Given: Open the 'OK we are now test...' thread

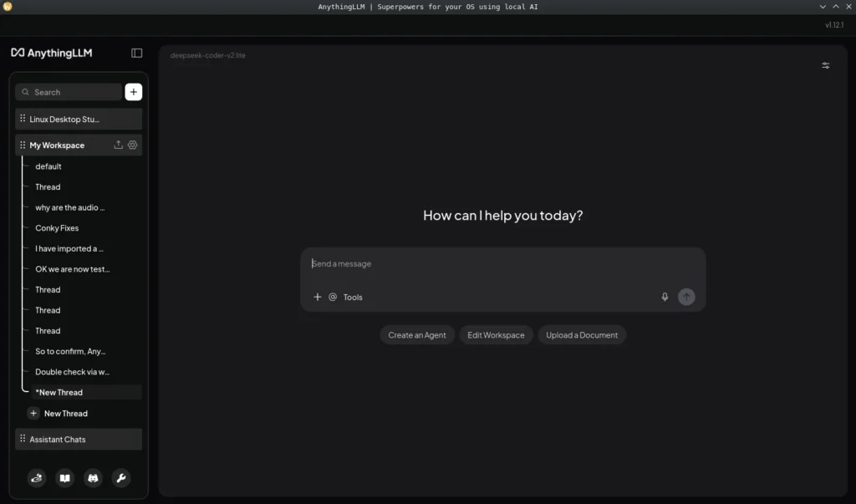Looking at the screenshot, I should click(x=72, y=269).
